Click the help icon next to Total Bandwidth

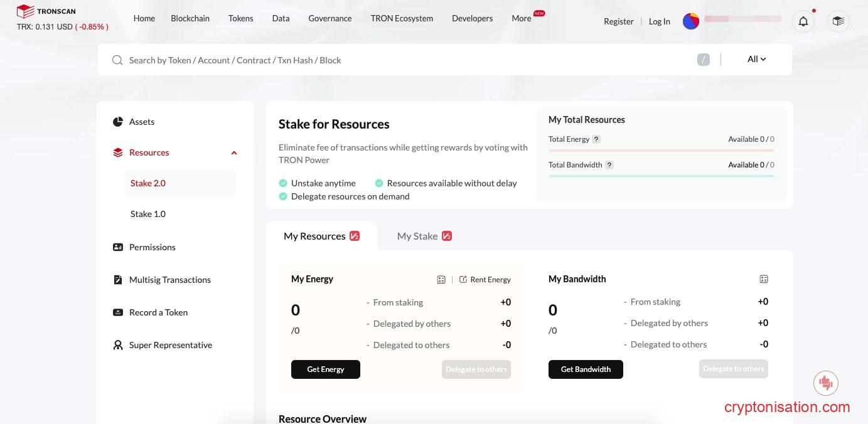click(x=609, y=165)
